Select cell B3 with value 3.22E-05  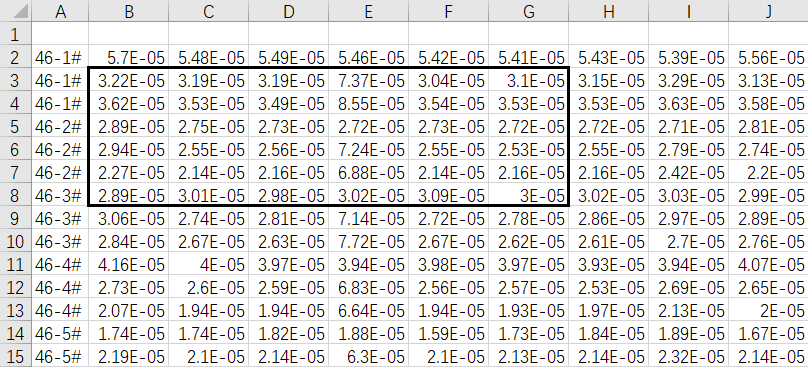(x=129, y=80)
